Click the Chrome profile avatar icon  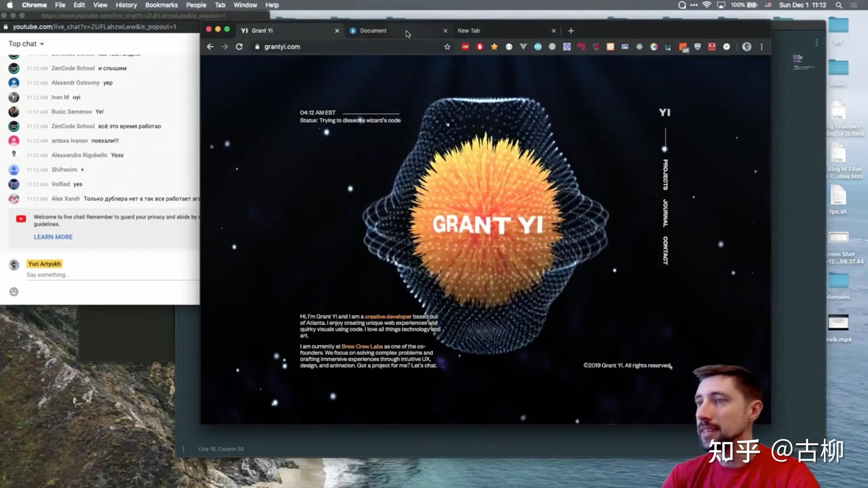pos(747,47)
